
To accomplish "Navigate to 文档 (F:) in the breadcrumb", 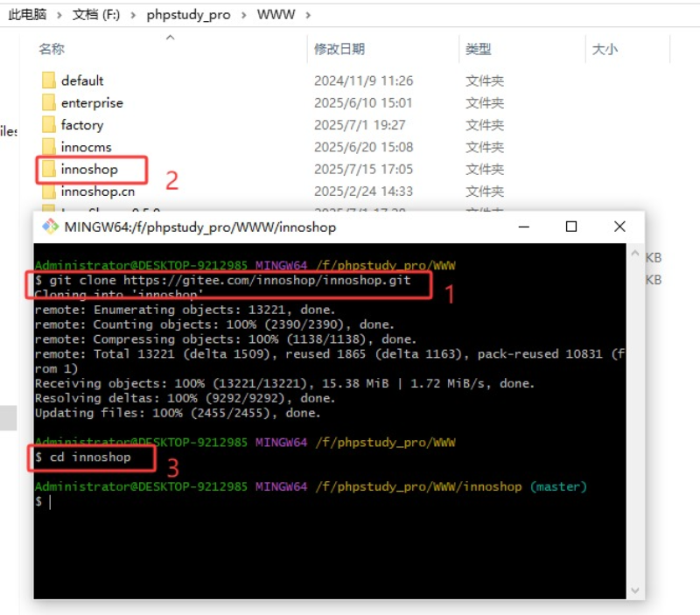I will 96,15.
